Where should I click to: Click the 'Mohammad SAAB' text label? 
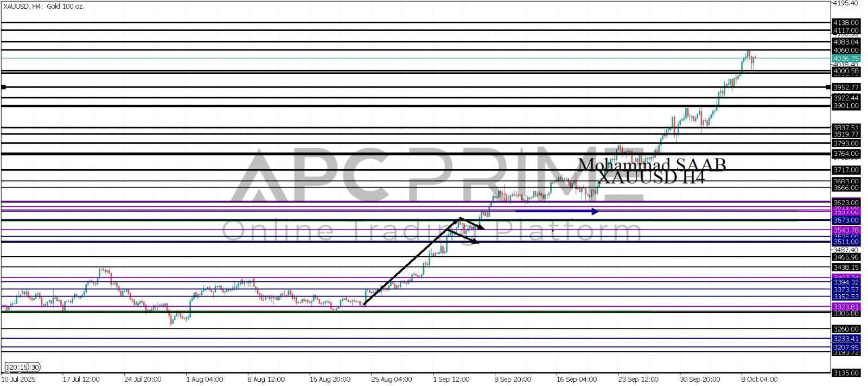(651, 164)
